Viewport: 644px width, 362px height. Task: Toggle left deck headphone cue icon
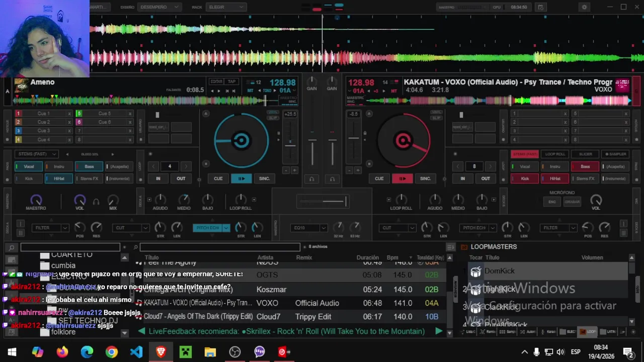[x=311, y=179]
